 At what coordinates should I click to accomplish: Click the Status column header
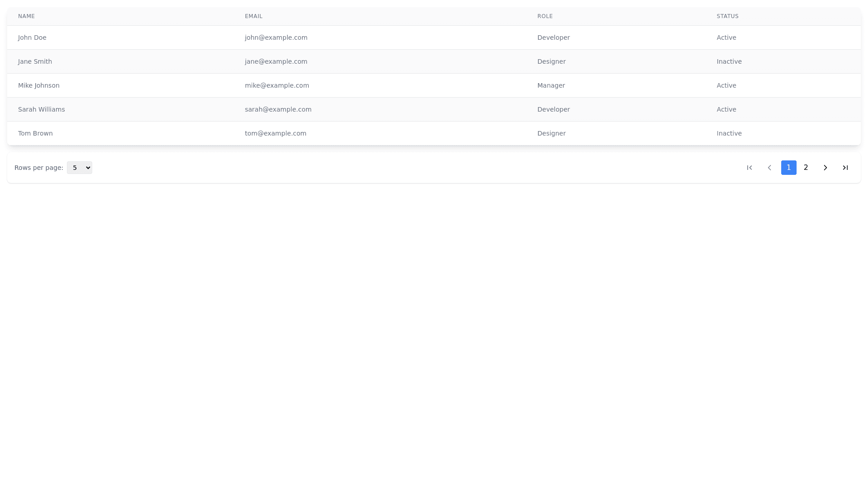coord(727,16)
